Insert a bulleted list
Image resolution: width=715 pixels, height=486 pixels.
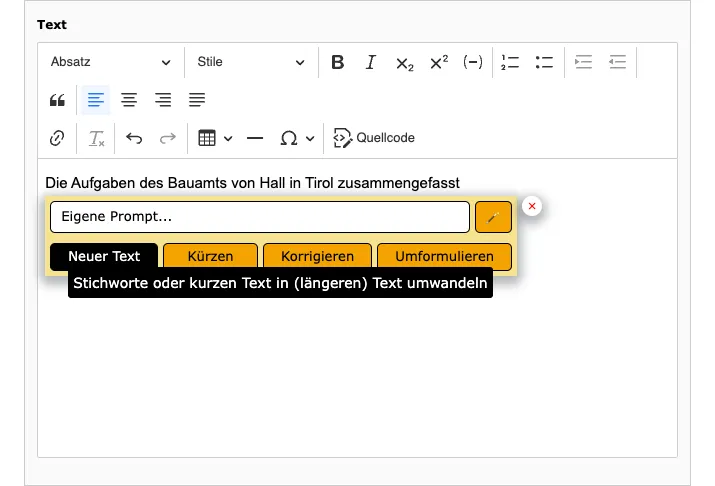click(x=544, y=62)
